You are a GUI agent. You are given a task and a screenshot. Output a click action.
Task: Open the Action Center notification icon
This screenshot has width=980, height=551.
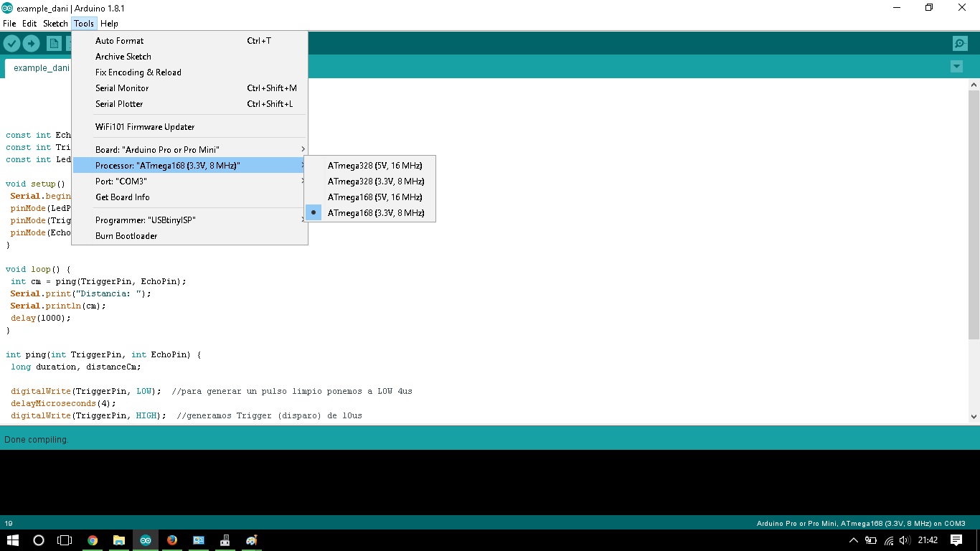[x=956, y=540]
